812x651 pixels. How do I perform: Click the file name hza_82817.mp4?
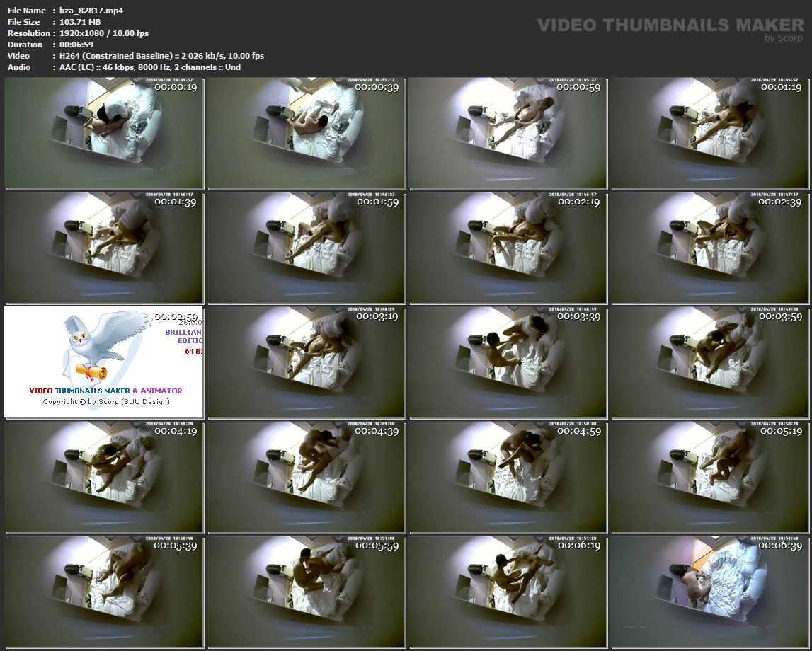click(x=91, y=11)
